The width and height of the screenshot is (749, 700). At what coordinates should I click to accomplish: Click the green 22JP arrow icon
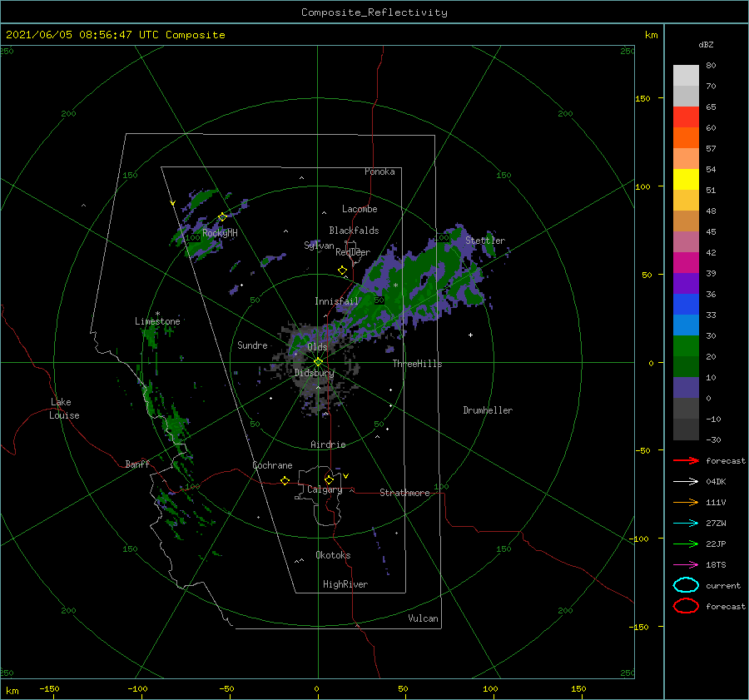686,544
